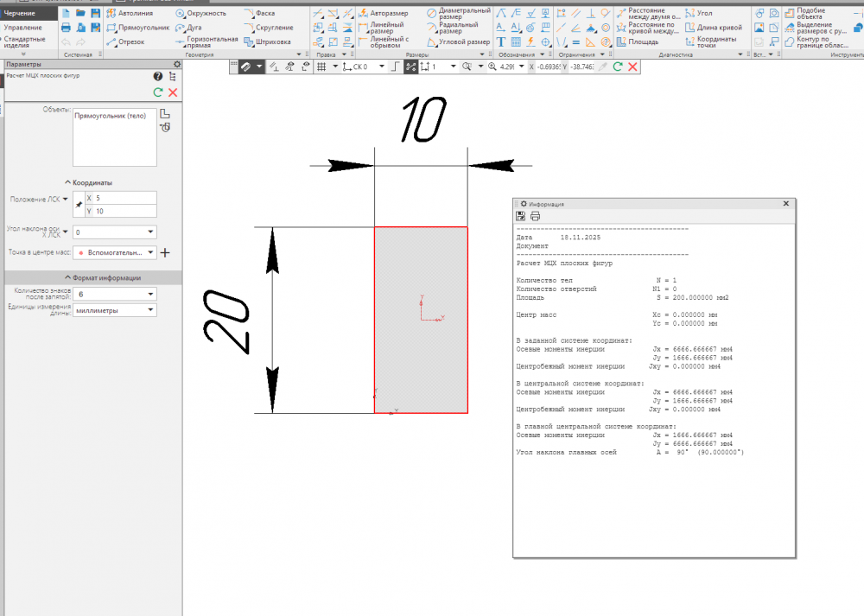
Task: Click the Скругление (fillet) tool
Action: (x=269, y=28)
